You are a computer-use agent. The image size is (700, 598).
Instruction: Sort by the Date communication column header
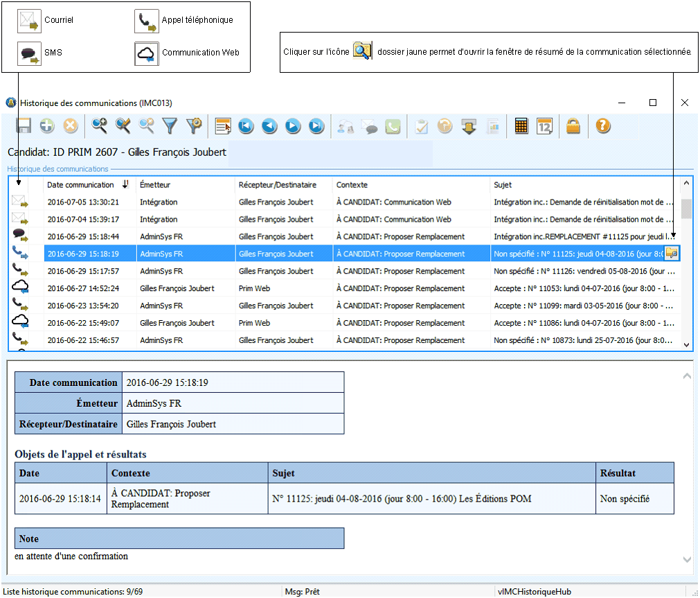tap(80, 185)
